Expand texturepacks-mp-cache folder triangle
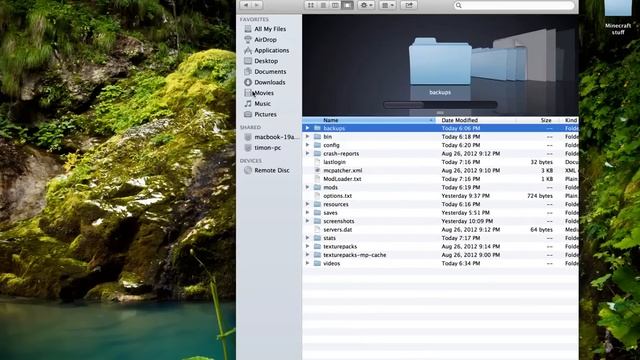Viewport: 640px width, 360px height. click(308, 255)
